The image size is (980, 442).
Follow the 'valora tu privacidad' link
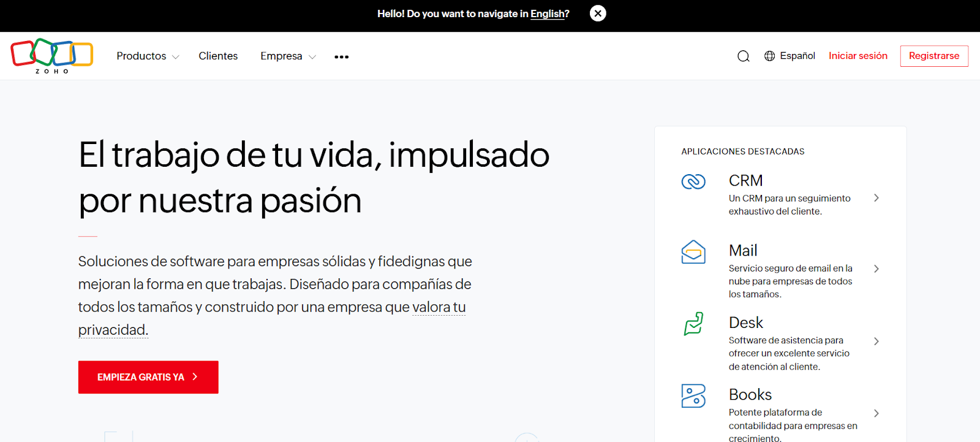point(439,307)
